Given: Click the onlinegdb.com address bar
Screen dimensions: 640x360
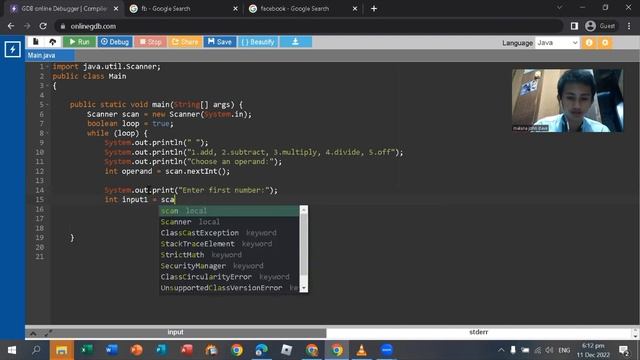Looking at the screenshot, I should click(x=308, y=26).
